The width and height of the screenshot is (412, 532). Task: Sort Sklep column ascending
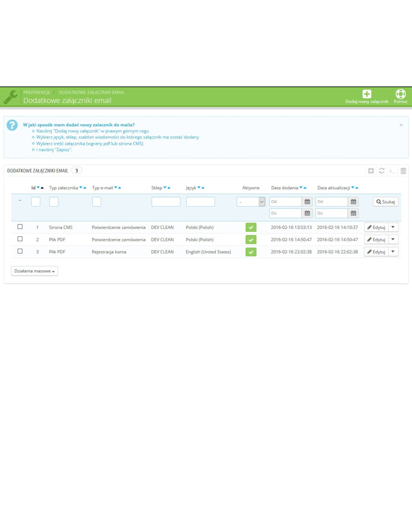pos(169,188)
